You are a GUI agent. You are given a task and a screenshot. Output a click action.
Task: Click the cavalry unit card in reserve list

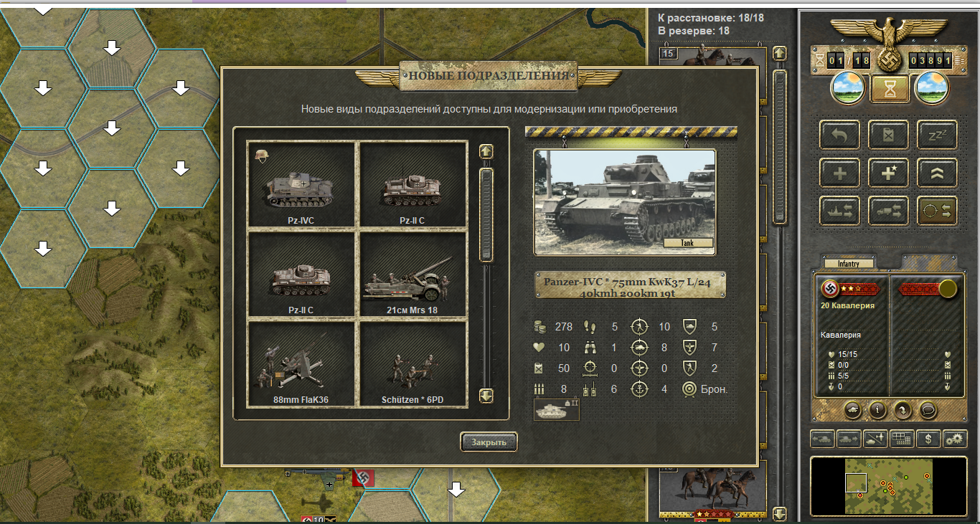click(x=712, y=490)
